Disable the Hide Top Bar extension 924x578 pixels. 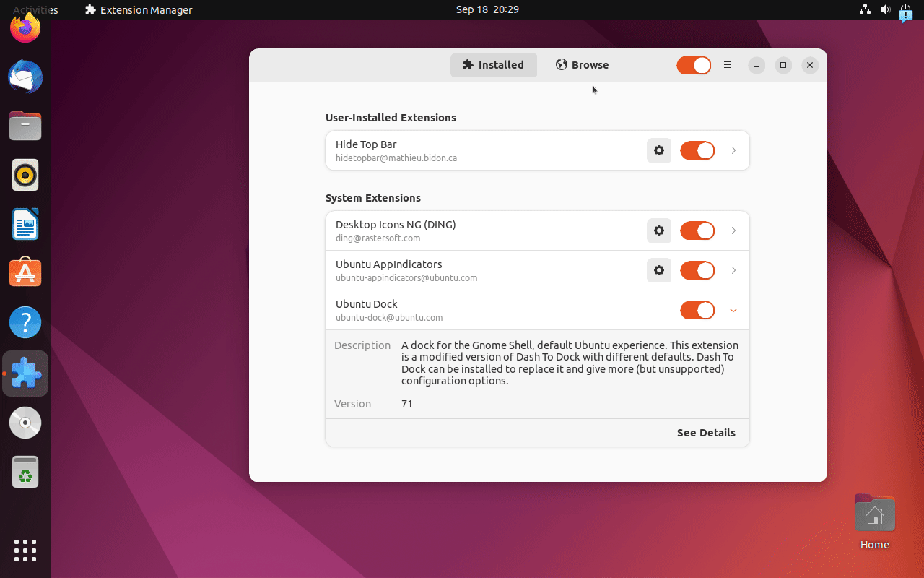[697, 150]
